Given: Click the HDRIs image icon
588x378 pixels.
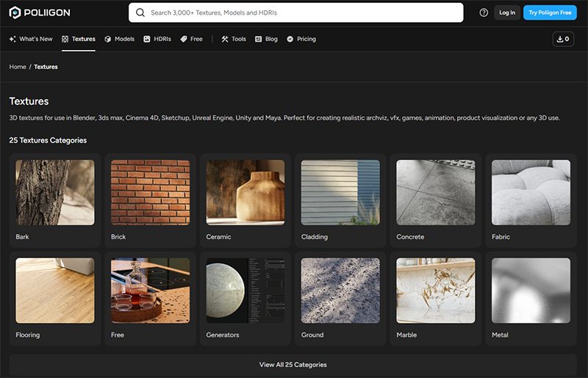Looking at the screenshot, I should click(x=147, y=39).
